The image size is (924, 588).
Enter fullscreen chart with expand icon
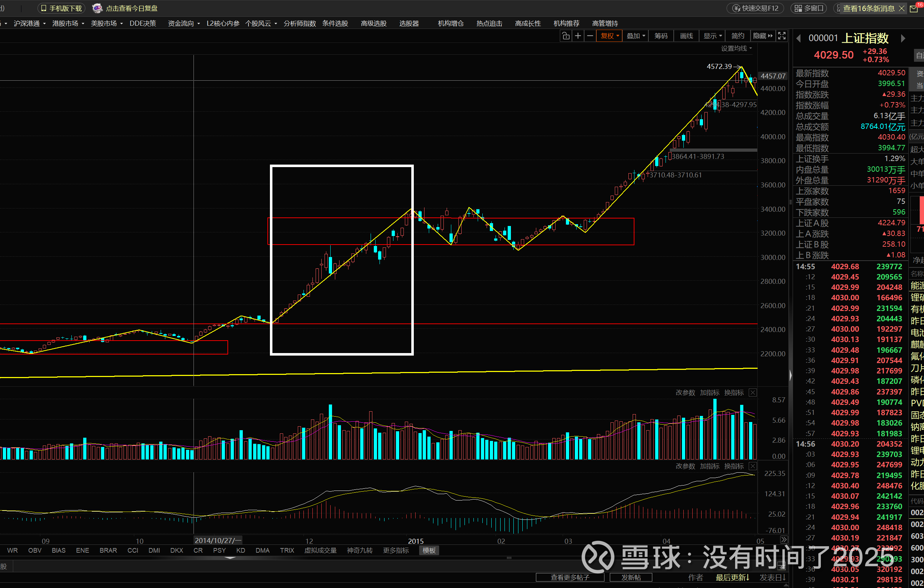[782, 36]
